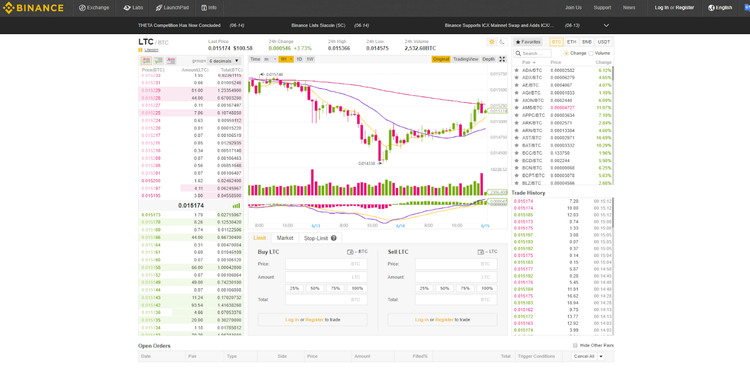The image size is (750, 371).
Task: Click the wallet icon beside Buy LTC
Action: pyautogui.click(x=351, y=251)
